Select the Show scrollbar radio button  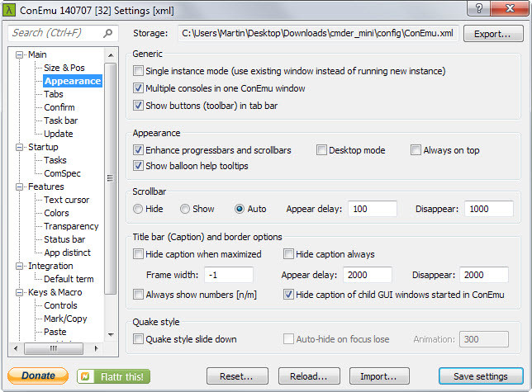[185, 209]
